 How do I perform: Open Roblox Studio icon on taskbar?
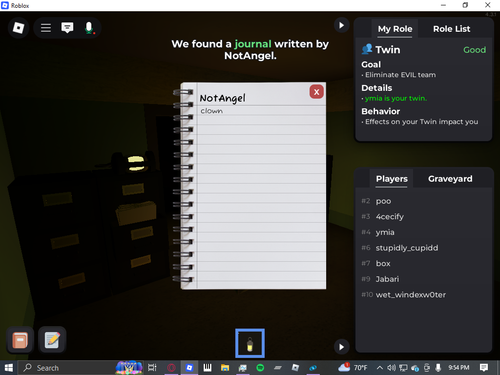[295, 368]
